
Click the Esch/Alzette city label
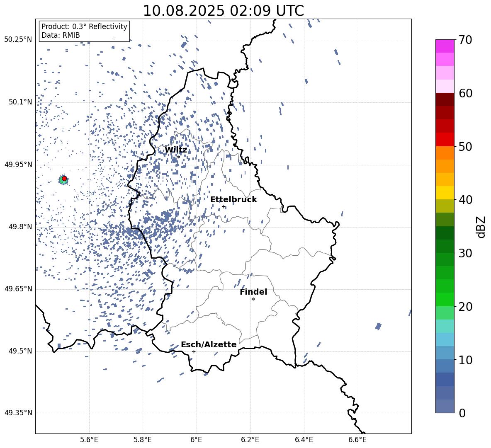pyautogui.click(x=209, y=344)
